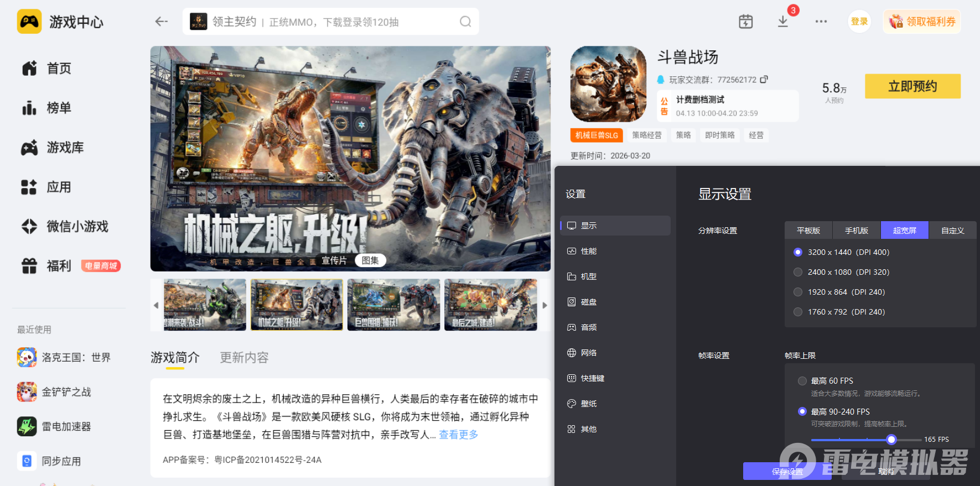This screenshot has width=980, height=486.
Task: Open 查看更多 to read full description
Action: (459, 435)
